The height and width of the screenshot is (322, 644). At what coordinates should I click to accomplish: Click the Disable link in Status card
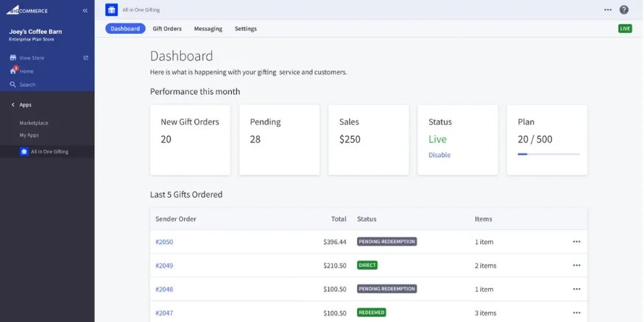tap(439, 155)
